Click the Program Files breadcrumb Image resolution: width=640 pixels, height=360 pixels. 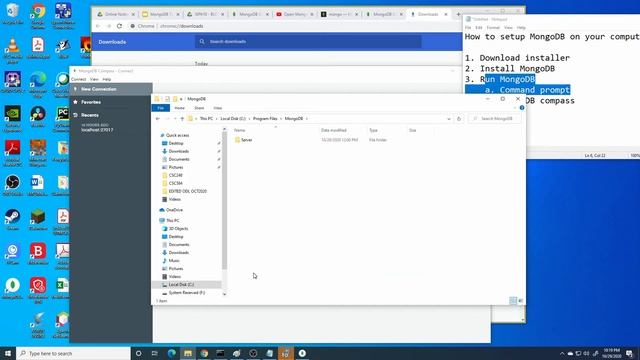(x=265, y=119)
